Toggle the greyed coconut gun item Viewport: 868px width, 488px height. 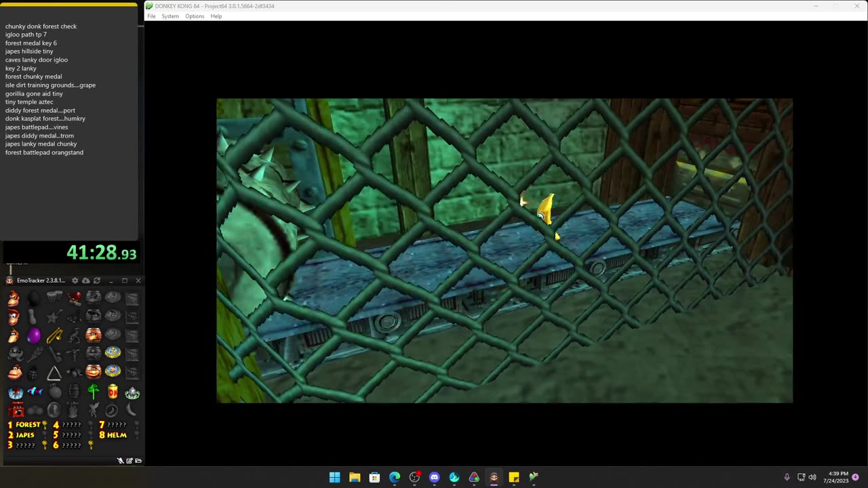(34, 298)
